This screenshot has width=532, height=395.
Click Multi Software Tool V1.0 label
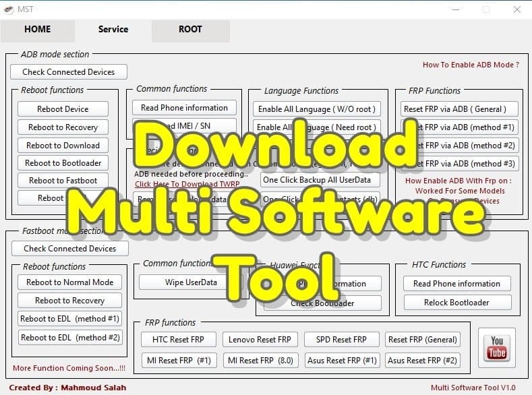pyautogui.click(x=473, y=388)
